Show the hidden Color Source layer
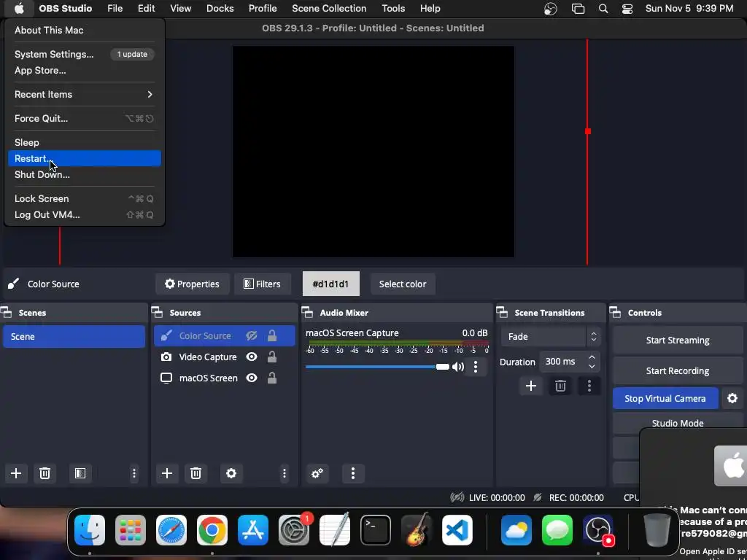The width and height of the screenshot is (747, 560). click(x=252, y=336)
